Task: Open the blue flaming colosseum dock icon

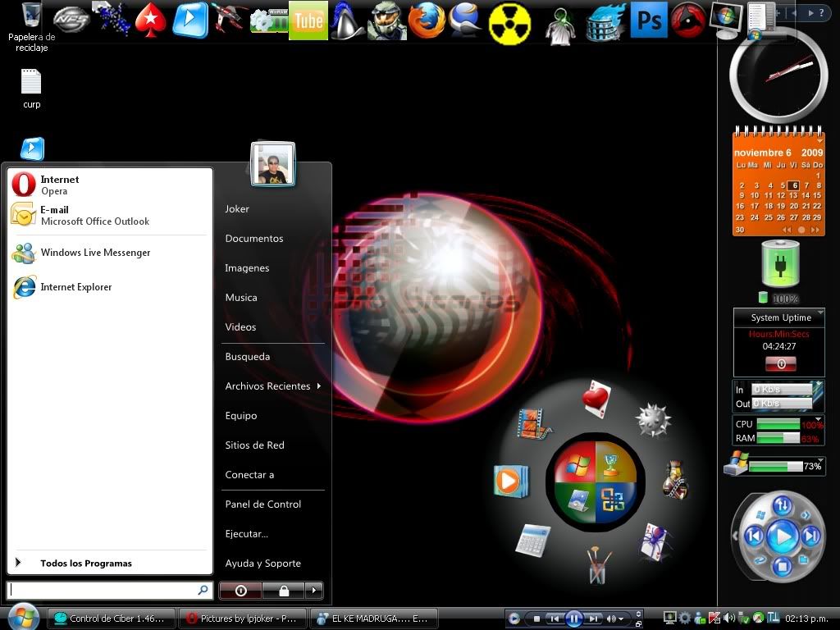Action: [x=605, y=24]
